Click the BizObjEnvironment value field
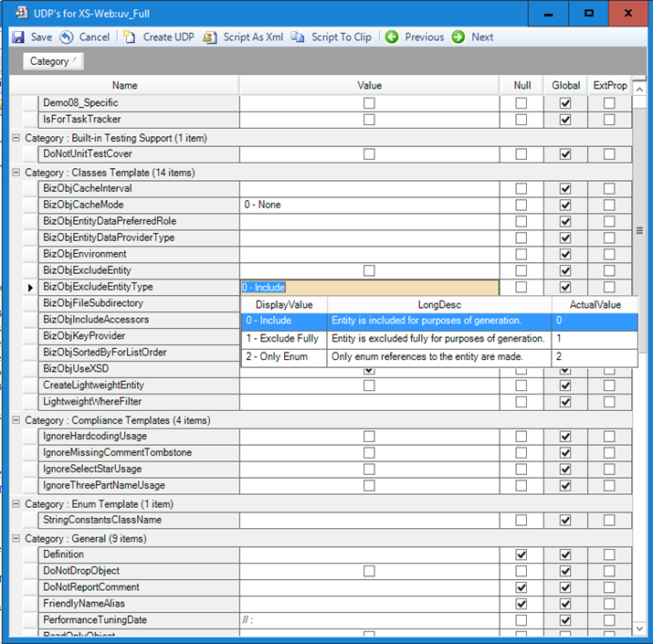 [x=369, y=254]
